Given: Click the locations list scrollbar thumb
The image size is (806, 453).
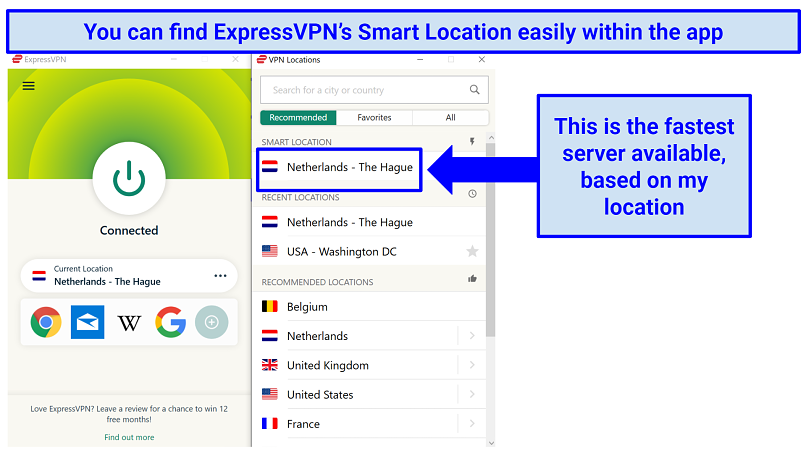Looking at the screenshot, I should [x=490, y=240].
